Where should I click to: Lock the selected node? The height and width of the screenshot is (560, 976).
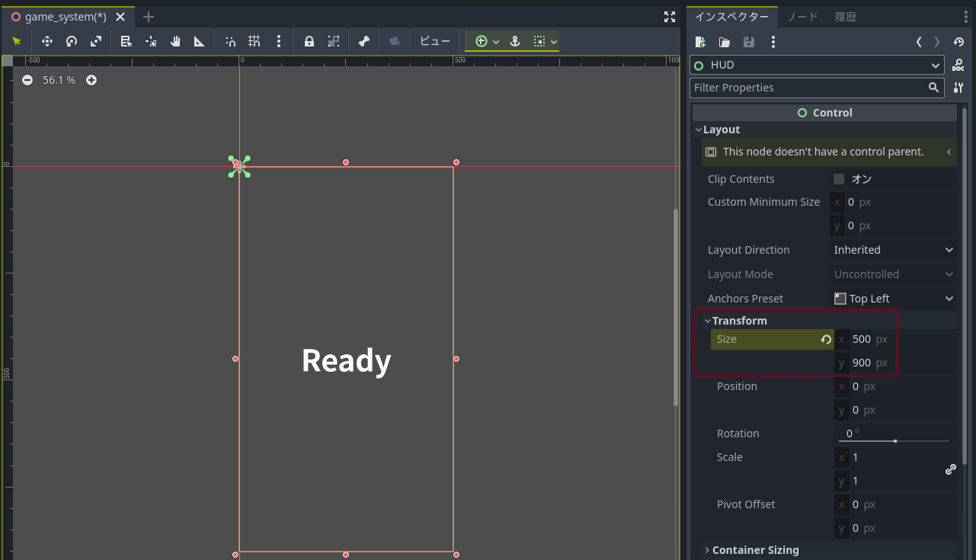point(309,42)
